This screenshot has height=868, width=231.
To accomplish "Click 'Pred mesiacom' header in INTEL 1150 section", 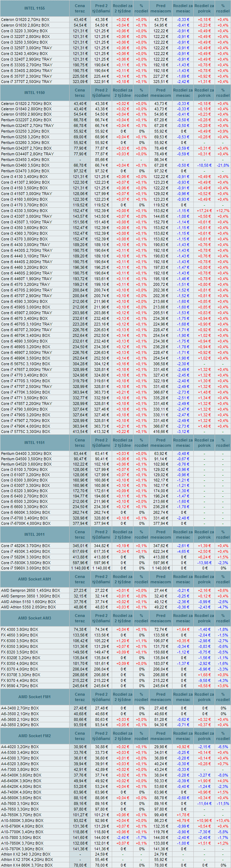I will coord(161,93).
